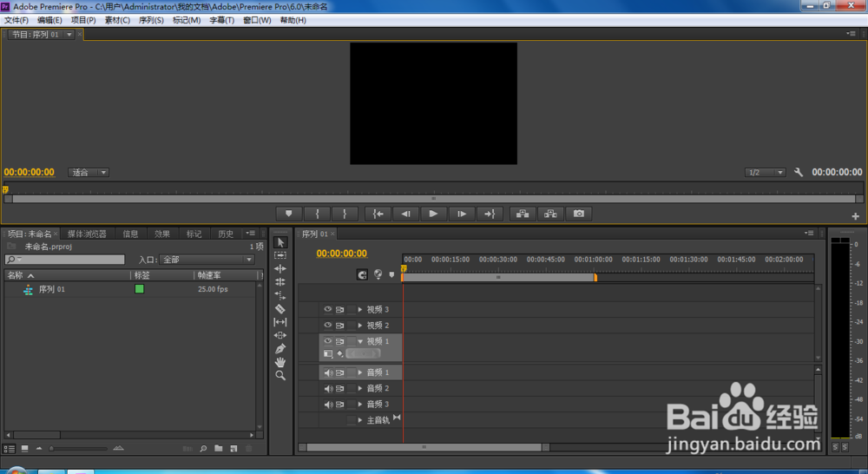Open the button editor plus icon
The width and height of the screenshot is (868, 474).
(855, 216)
